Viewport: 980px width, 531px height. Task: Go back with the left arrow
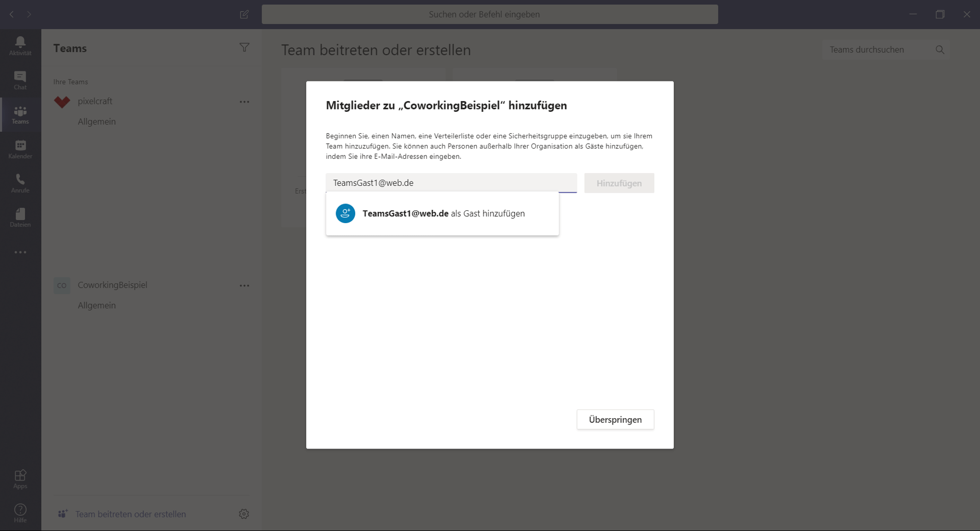point(12,14)
